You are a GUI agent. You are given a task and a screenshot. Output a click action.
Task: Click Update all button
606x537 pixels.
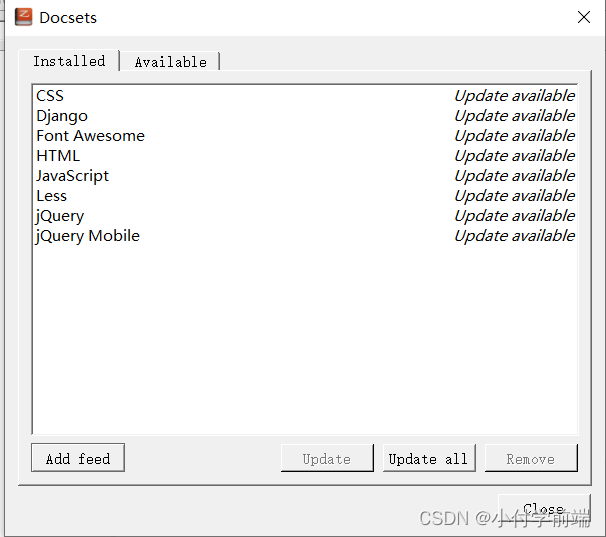coord(429,459)
